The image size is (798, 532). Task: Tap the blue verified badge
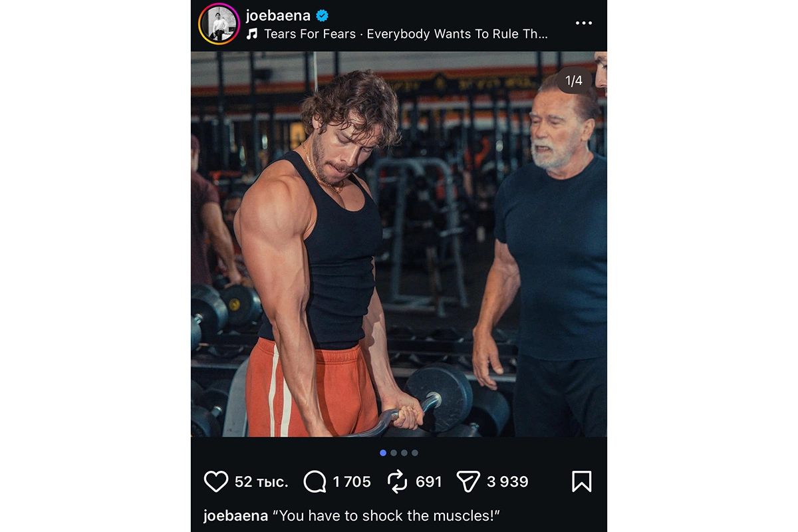[323, 15]
